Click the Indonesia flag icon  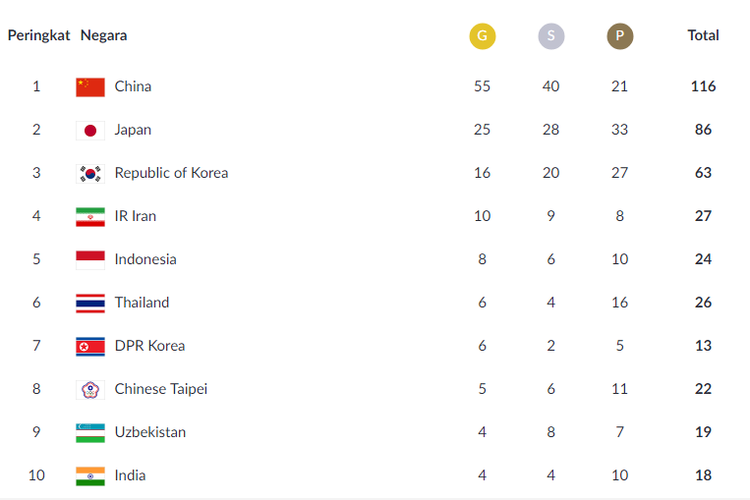[x=90, y=259]
